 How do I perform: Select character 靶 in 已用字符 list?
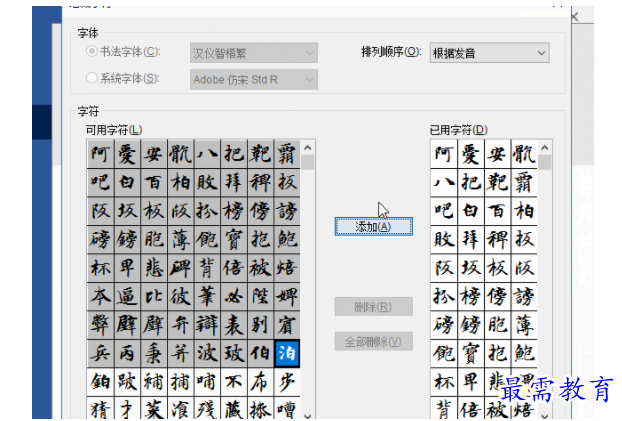coord(497,182)
